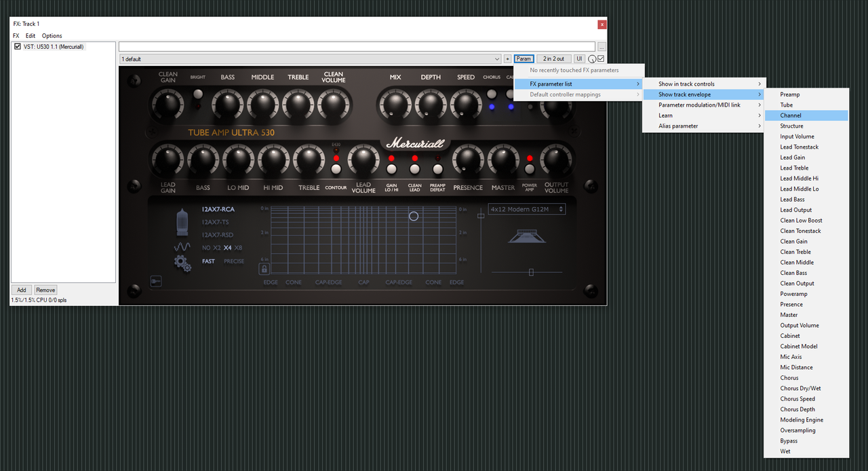Screen dimensions: 868x471
Task: Click the Param button
Action: tap(524, 59)
